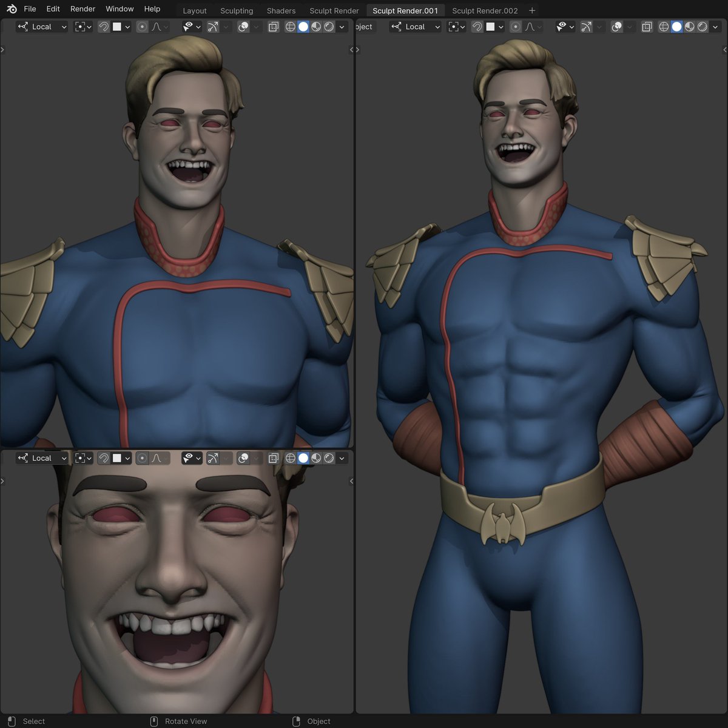Open snapping options dropdown in bust viewport
728x728 pixels.
(x=121, y=27)
